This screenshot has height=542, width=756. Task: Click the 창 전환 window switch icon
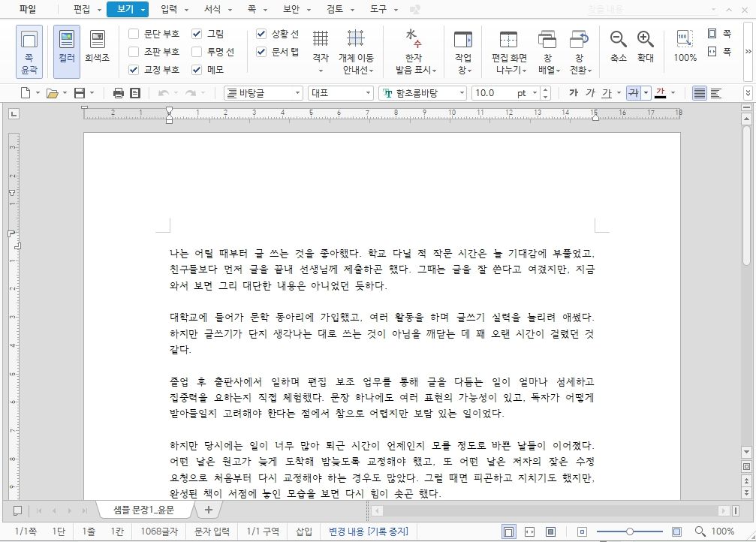point(580,52)
